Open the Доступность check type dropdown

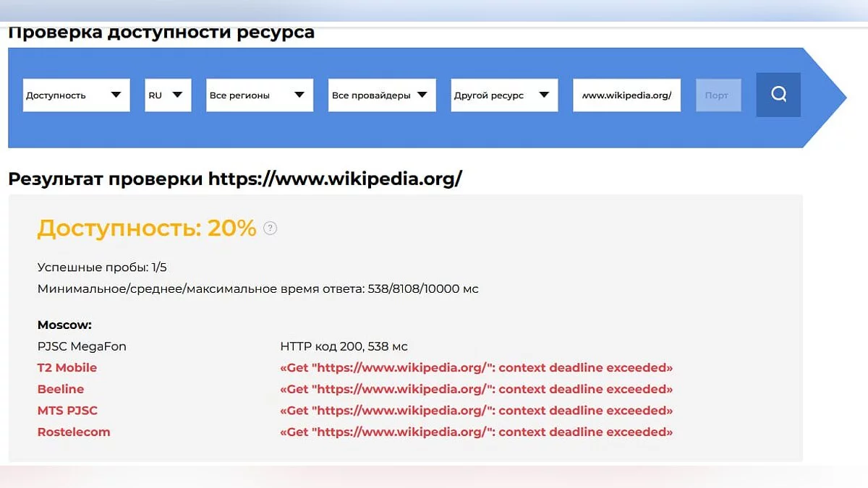pos(76,95)
